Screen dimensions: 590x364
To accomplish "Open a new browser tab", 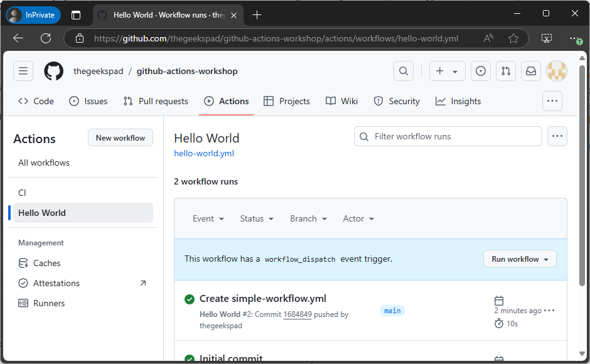I will 257,15.
